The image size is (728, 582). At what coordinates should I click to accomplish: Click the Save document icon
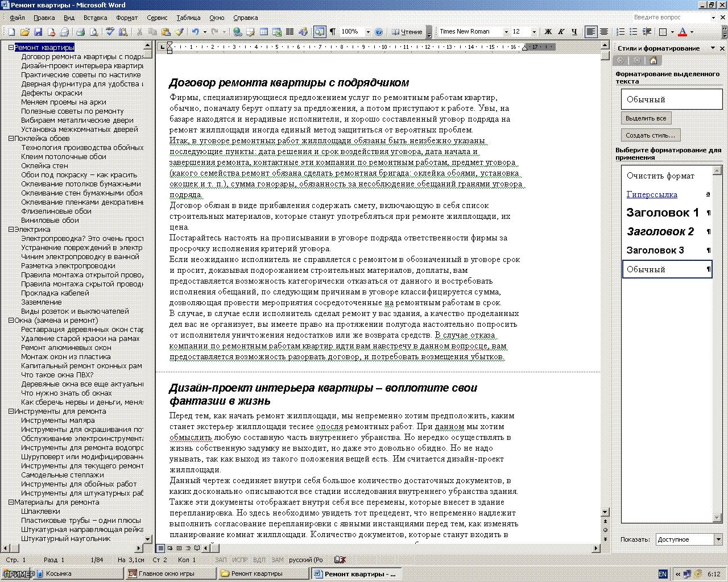click(38, 32)
